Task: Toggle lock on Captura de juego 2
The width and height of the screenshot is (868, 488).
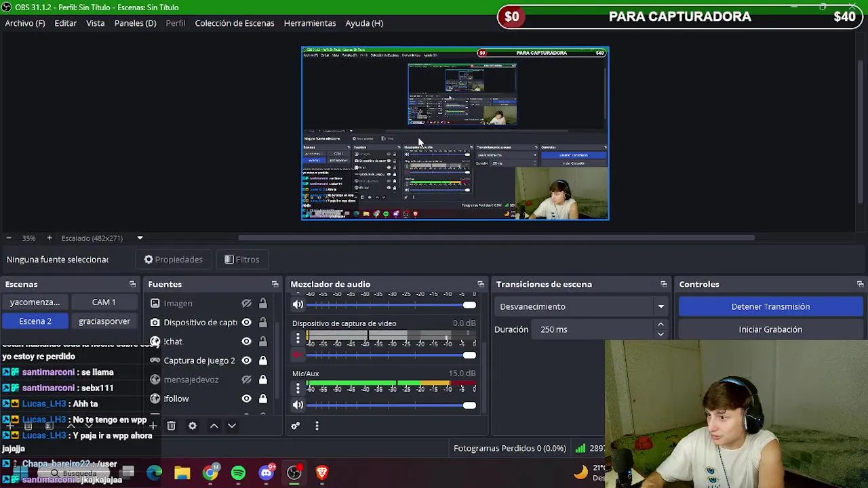Action: (263, 361)
